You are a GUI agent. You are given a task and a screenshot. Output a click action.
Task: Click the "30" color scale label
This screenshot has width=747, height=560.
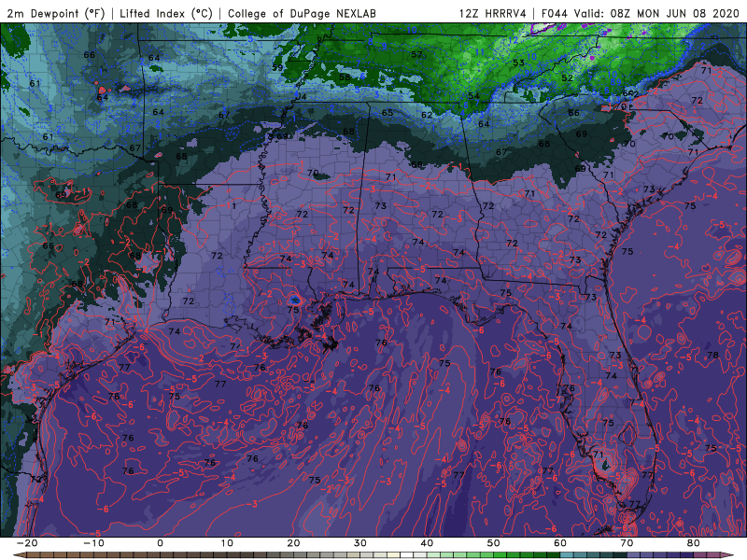click(360, 543)
